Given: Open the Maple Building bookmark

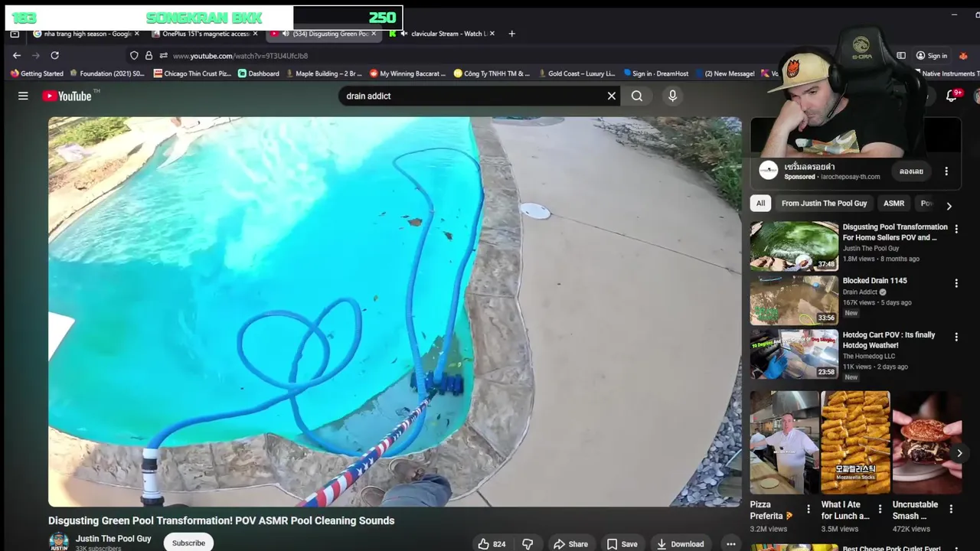Looking at the screenshot, I should 324,73.
